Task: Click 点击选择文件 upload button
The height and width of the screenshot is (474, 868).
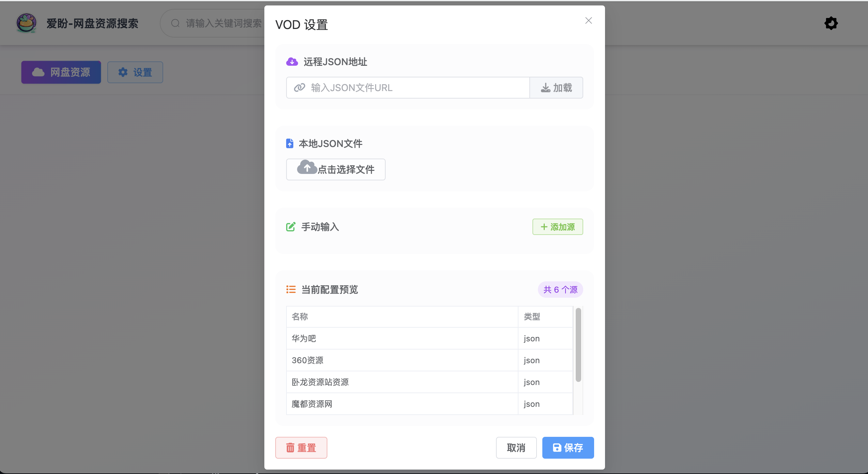Action: (x=336, y=169)
